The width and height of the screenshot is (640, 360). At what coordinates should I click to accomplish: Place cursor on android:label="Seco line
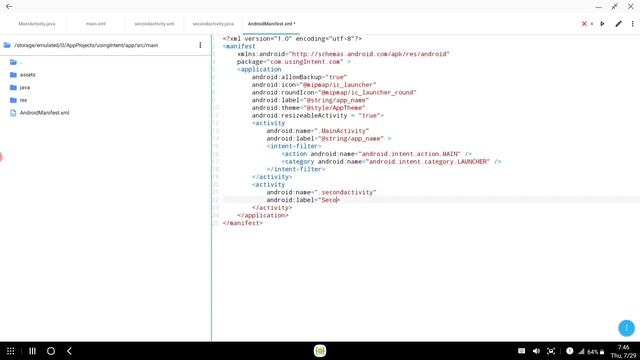303,200
